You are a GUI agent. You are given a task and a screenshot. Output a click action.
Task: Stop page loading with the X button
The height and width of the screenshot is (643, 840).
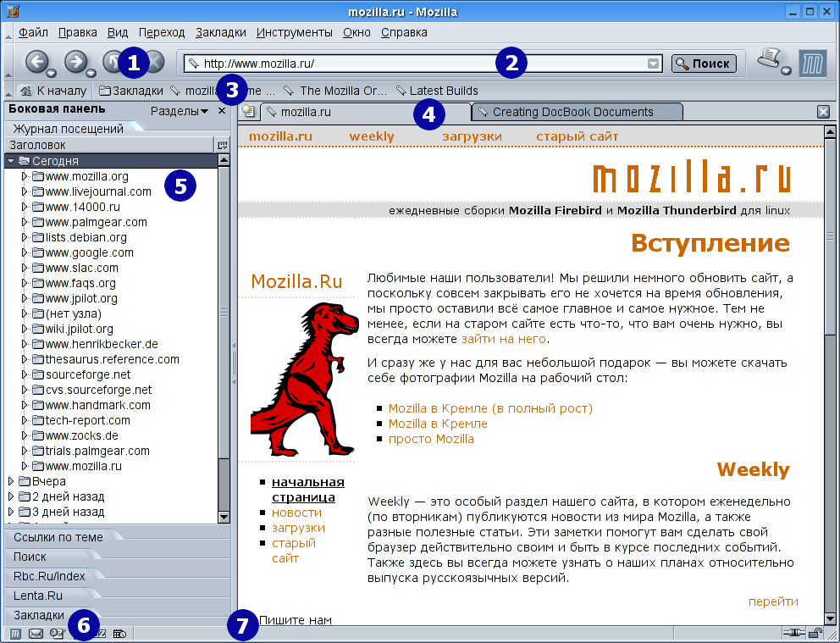154,62
